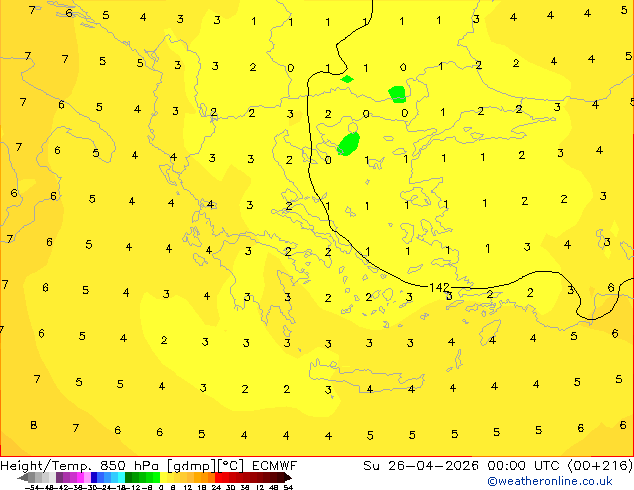The image size is (634, 490).
Task: Click the hPa unit label
Action: coord(146,465)
